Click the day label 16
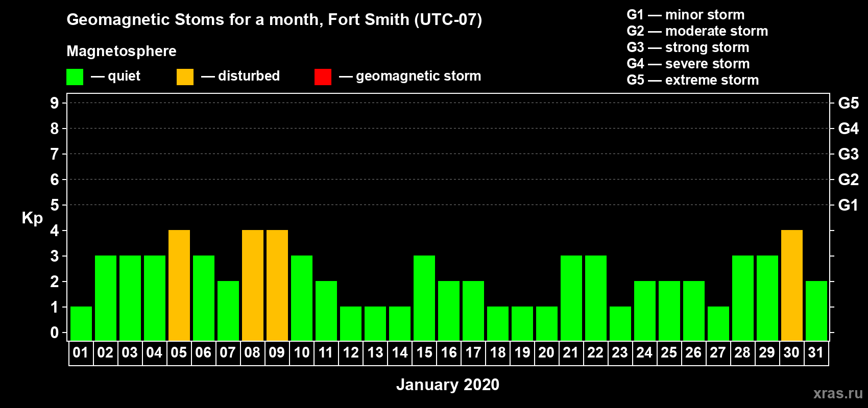This screenshot has height=408, width=868. (x=449, y=353)
